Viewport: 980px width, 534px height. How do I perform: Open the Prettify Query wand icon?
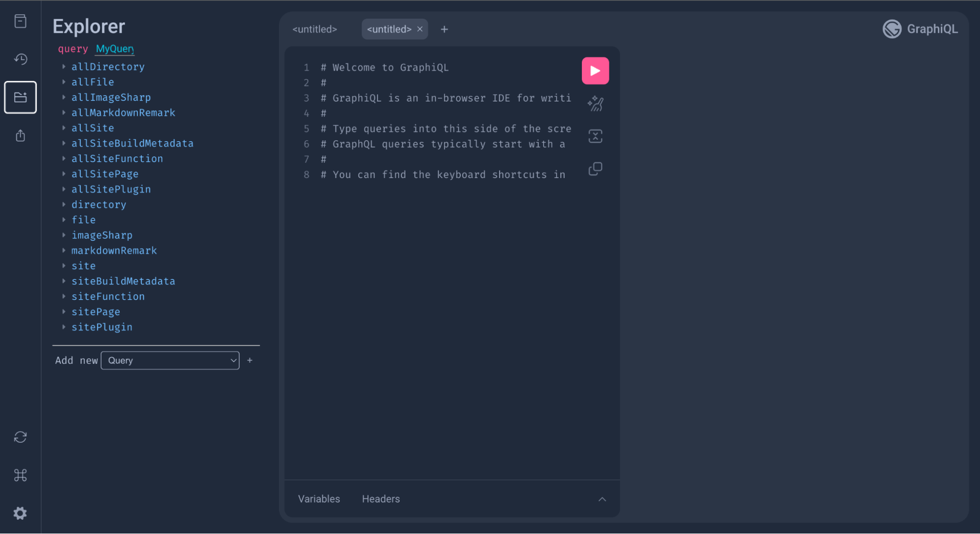click(x=595, y=103)
